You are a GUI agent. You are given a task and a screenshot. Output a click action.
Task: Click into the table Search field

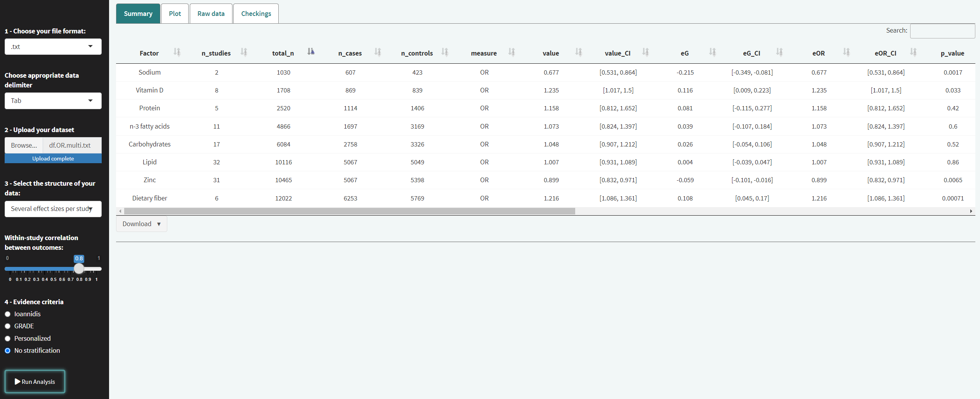tap(942, 31)
